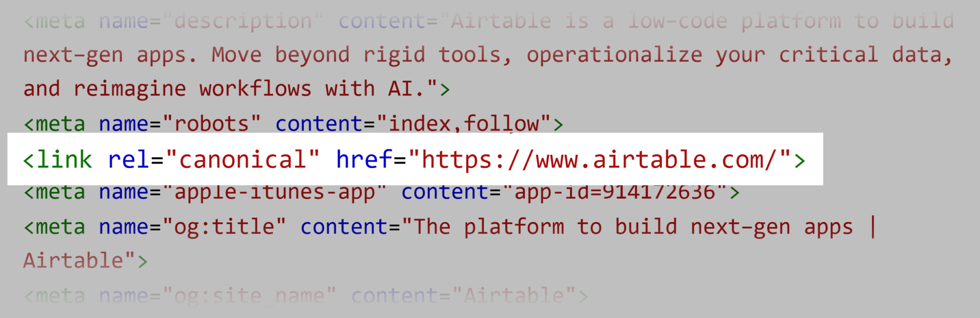Screen dimensions: 980x318
Task: Click the "og:title" name value
Action: pyautogui.click(x=224, y=227)
